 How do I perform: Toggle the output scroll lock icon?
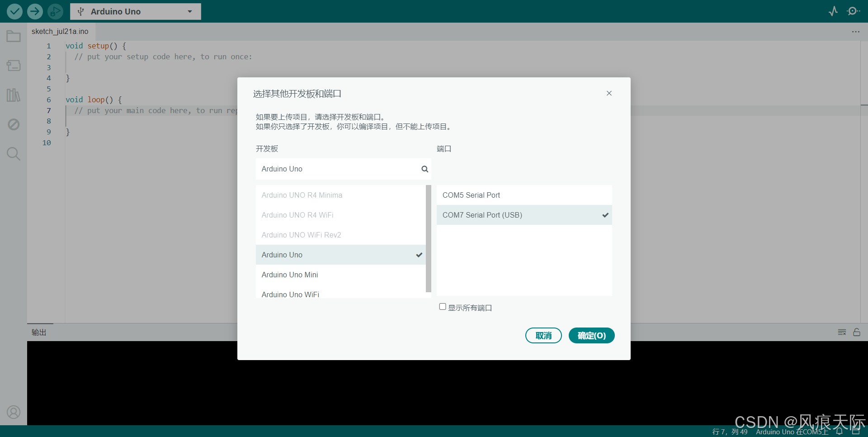click(857, 332)
